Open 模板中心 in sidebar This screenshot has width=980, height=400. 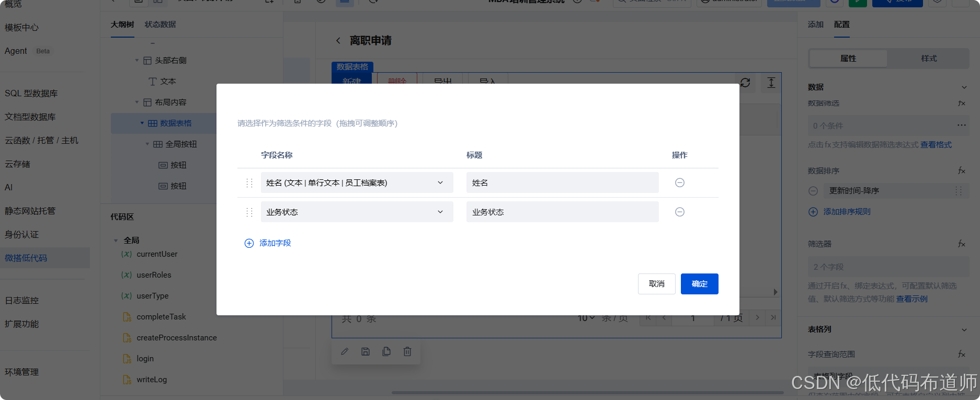(x=21, y=28)
